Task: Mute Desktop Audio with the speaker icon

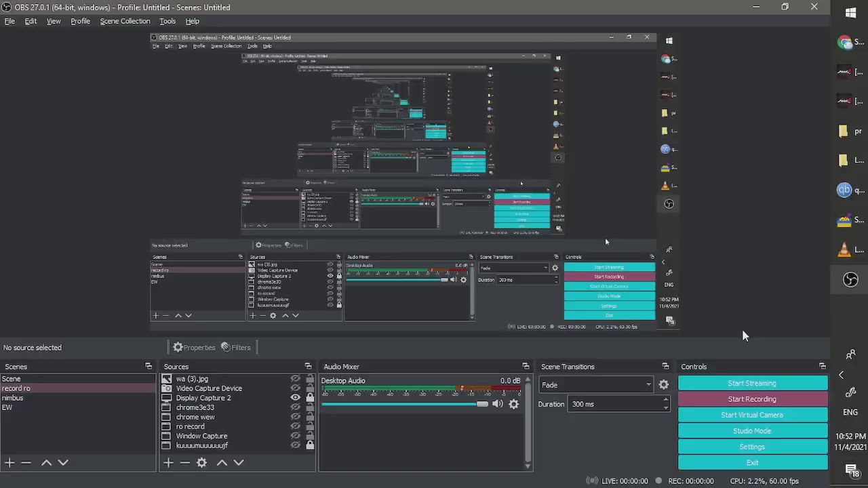Action: [x=498, y=404]
